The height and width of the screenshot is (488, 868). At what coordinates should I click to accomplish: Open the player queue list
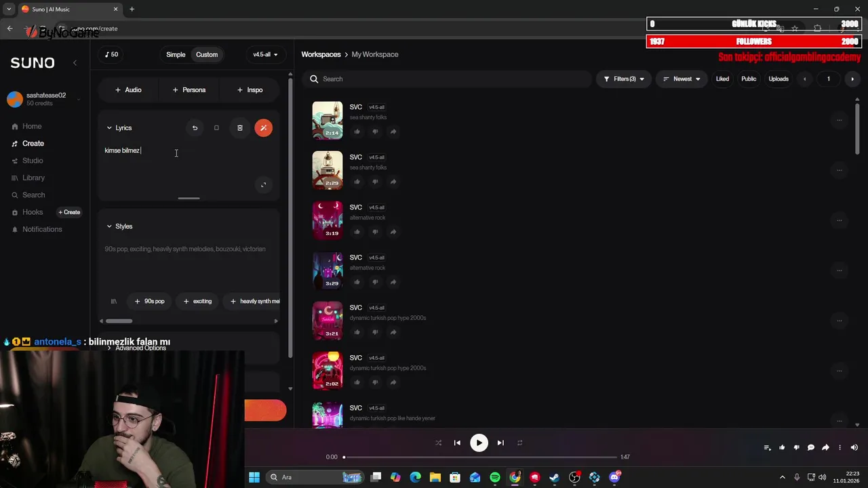[767, 447]
